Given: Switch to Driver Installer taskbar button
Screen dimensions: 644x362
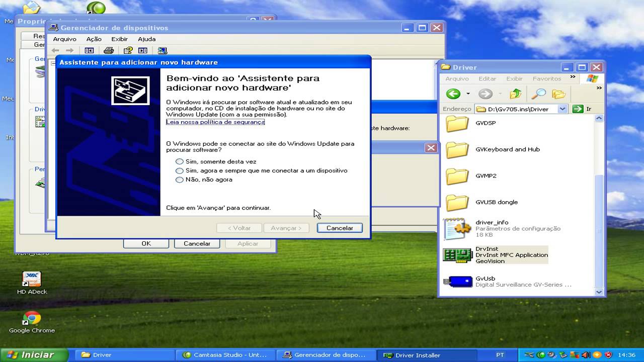Looking at the screenshot, I should pyautogui.click(x=427, y=355).
